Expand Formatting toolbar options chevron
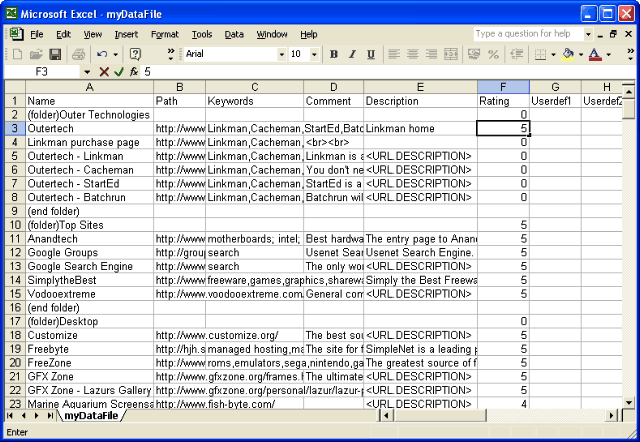Viewport: 640px width, 442px height. [630, 54]
